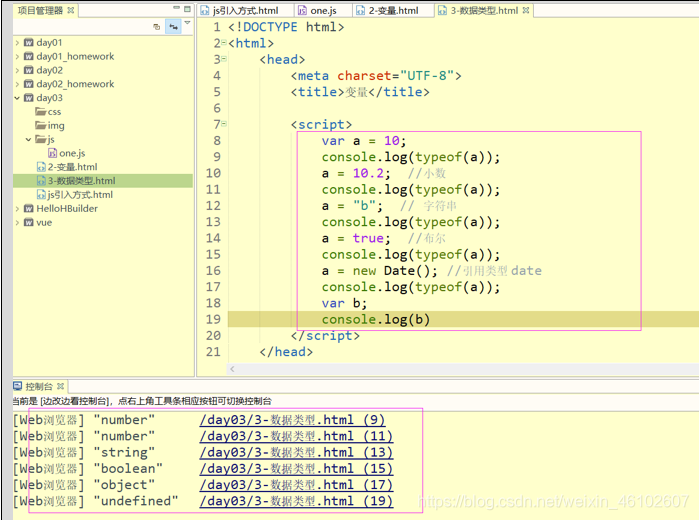Collapse the day03 project node
Screen dimensions: 699x520
pyautogui.click(x=17, y=98)
